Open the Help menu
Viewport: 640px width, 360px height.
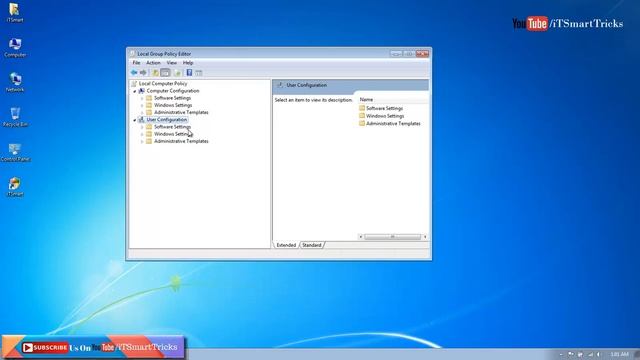coord(188,63)
